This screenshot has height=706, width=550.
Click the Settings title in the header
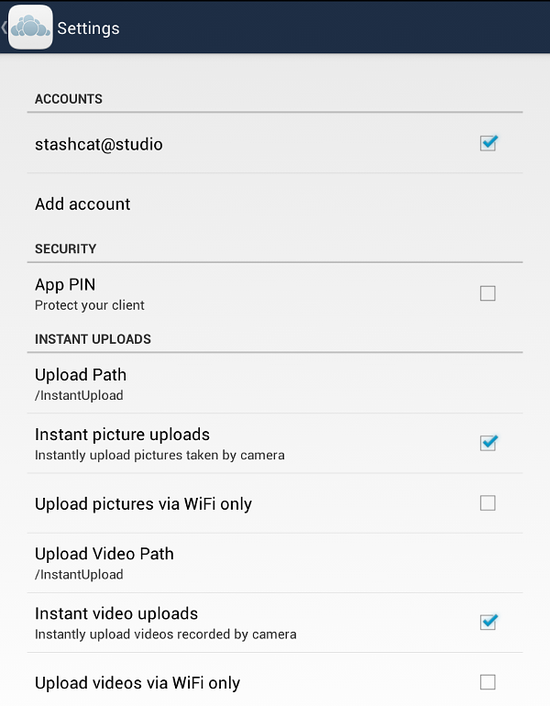pos(88,28)
